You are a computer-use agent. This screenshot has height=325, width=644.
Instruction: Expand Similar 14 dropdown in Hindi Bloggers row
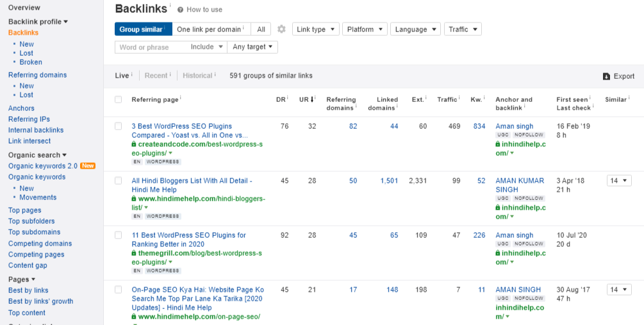coord(619,180)
